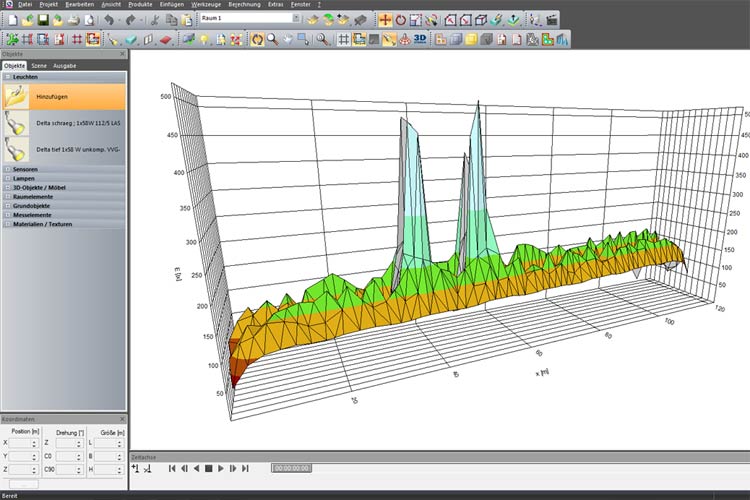Click the red hash grid icon

tap(77, 39)
